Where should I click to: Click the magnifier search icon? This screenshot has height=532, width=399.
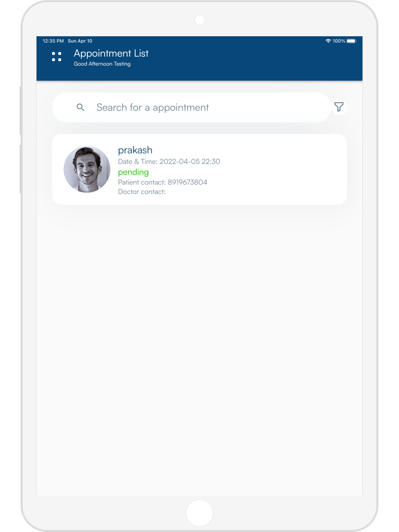(x=81, y=107)
